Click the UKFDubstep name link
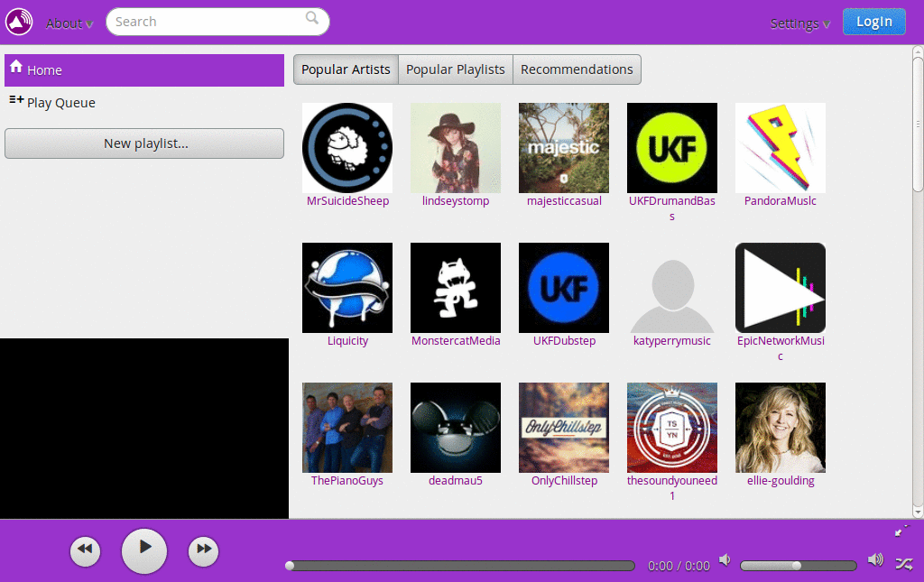Viewport: 924px width, 582px height. tap(564, 340)
